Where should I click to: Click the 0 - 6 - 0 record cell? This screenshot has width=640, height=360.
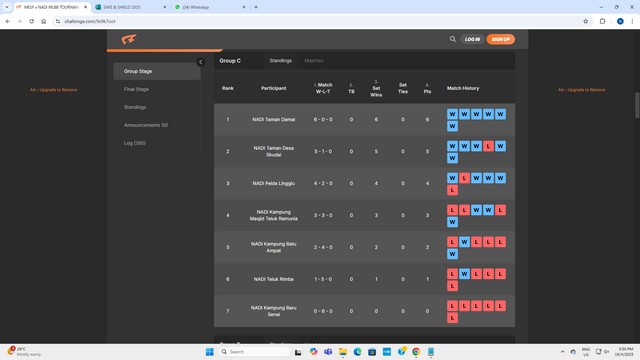[x=323, y=311]
